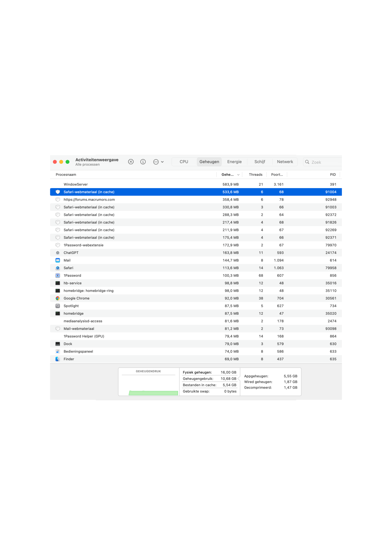Click the Finder face icon

[58, 359]
